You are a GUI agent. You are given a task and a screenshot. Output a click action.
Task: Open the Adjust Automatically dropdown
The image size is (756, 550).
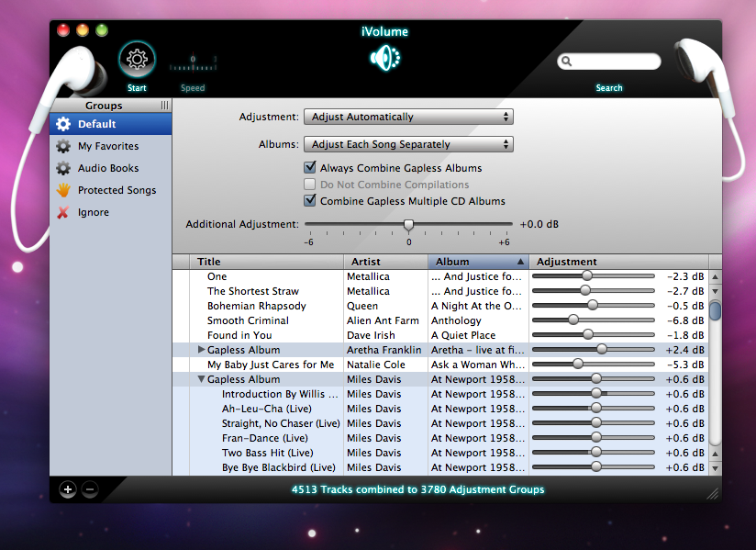[408, 118]
